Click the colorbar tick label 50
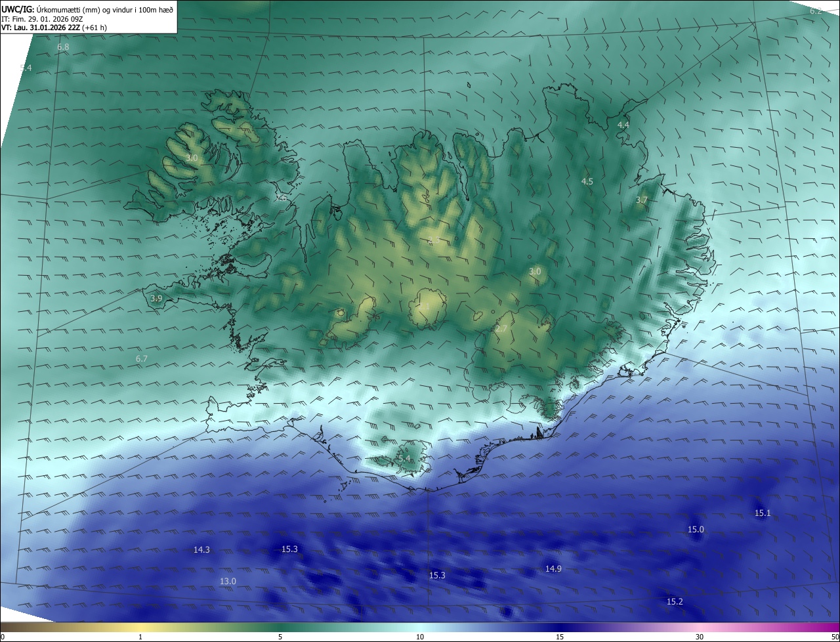This screenshot has width=840, height=642. point(835,637)
